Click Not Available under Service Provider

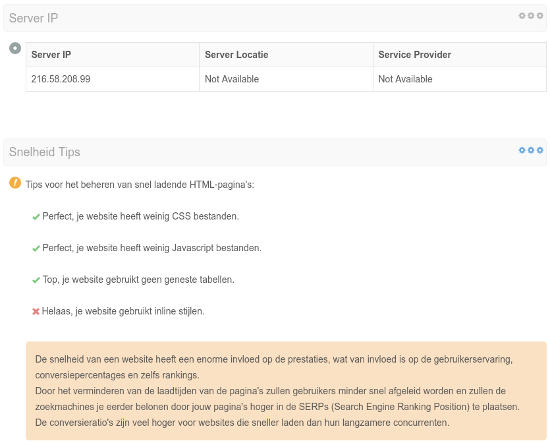[460, 79]
